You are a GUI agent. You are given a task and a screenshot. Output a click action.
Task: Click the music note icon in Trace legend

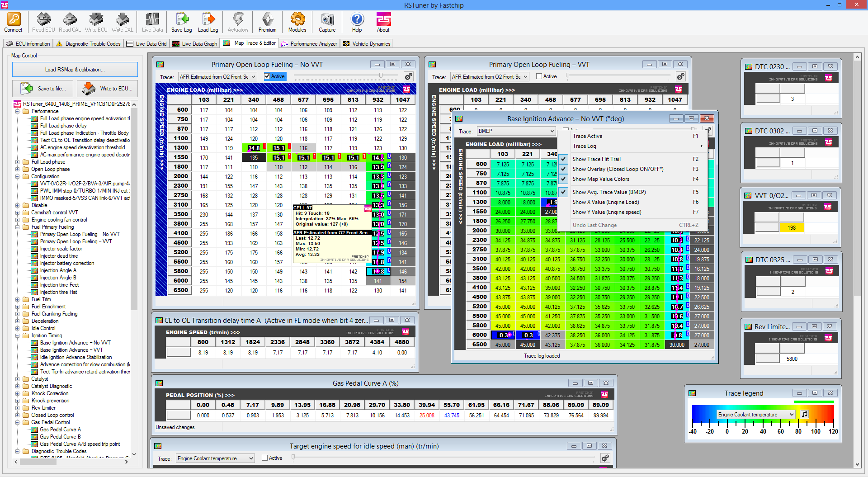pos(804,414)
